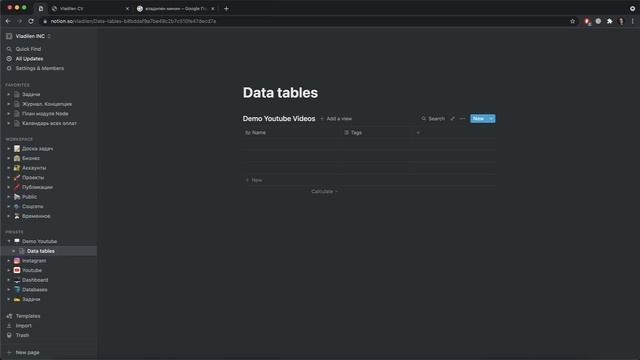This screenshot has height=360, width=640.
Task: Edit the Data tables page title
Action: coord(280,93)
